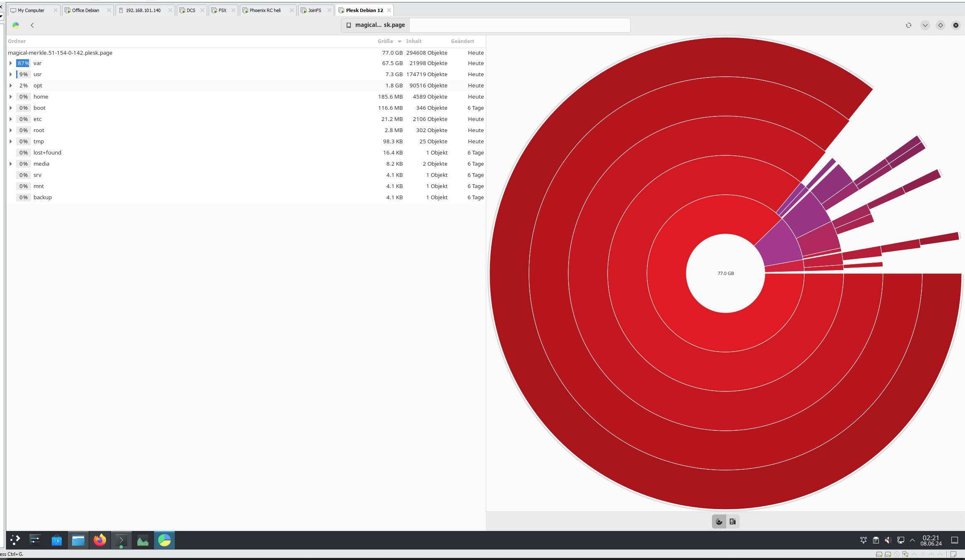Viewport: 965px width, 560px height.
Task: Switch to the treemap chart view
Action: tap(733, 522)
